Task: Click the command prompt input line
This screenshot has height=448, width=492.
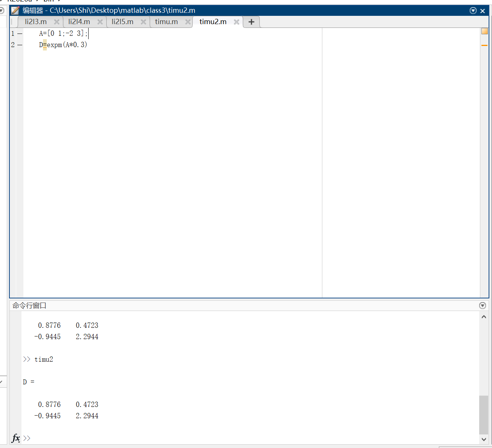Action: (x=251, y=438)
